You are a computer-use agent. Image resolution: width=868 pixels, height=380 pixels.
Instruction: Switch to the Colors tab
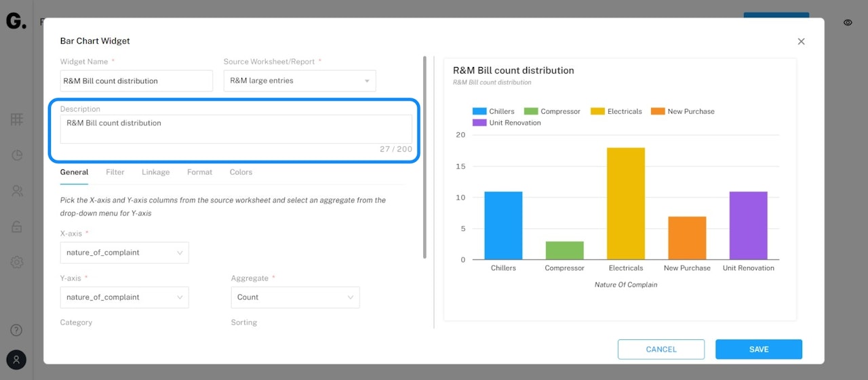241,172
